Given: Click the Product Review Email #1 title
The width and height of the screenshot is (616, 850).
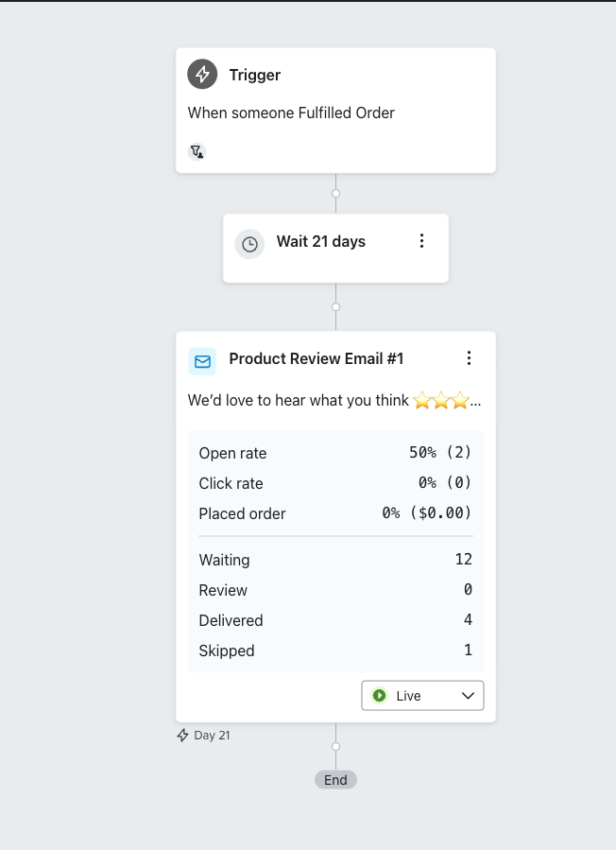Looking at the screenshot, I should [317, 359].
